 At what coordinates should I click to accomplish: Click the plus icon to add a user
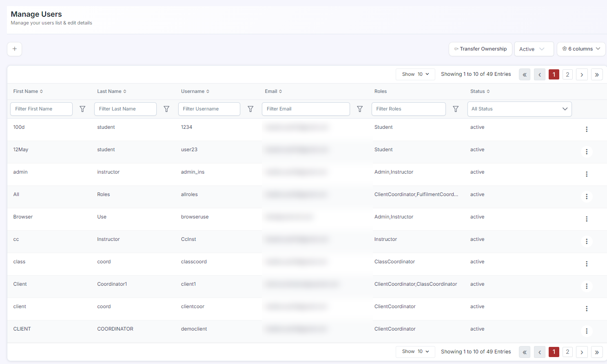point(15,49)
